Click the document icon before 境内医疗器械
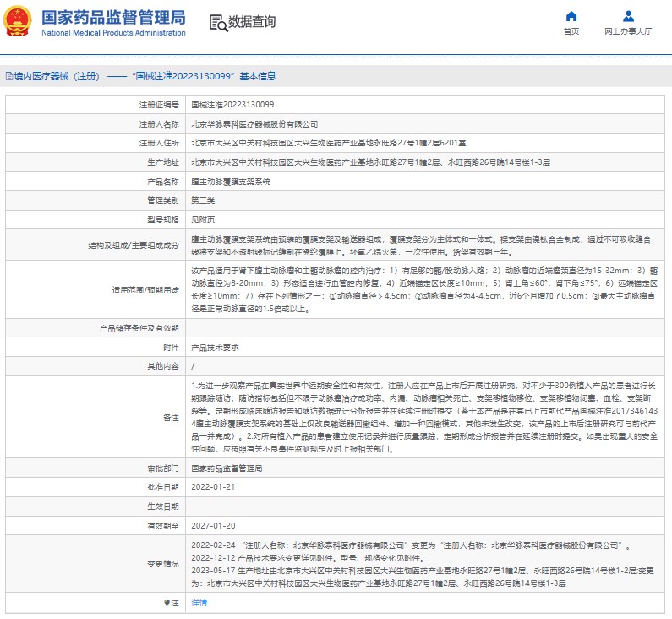672x619 pixels. (x=8, y=76)
